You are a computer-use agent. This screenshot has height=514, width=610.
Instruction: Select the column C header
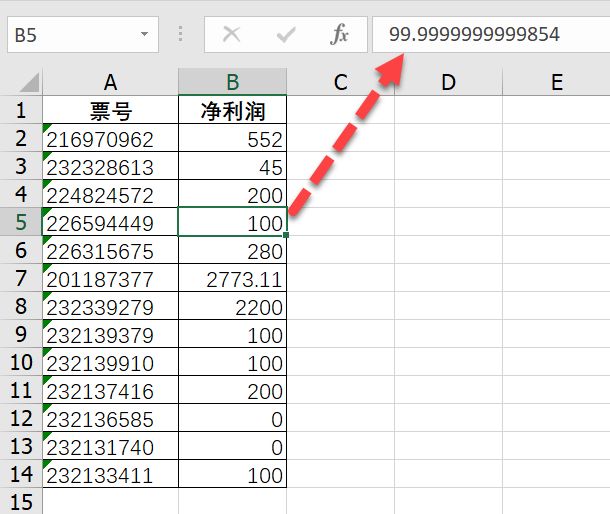340,82
